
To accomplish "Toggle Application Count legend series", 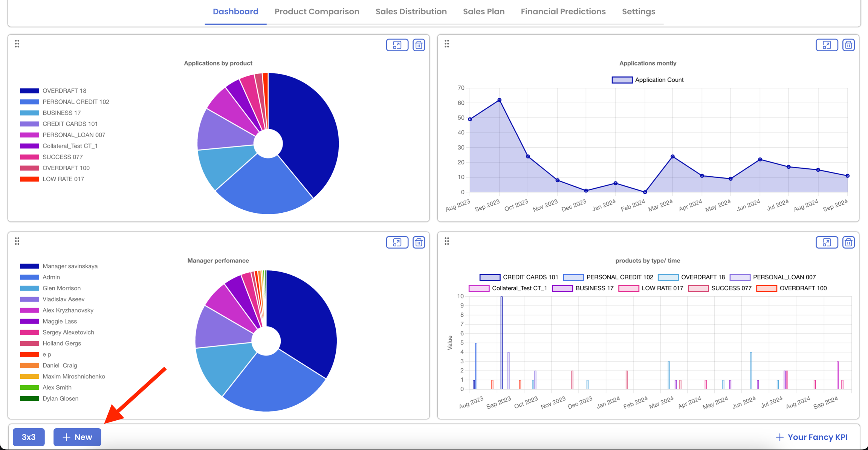I will (x=648, y=80).
